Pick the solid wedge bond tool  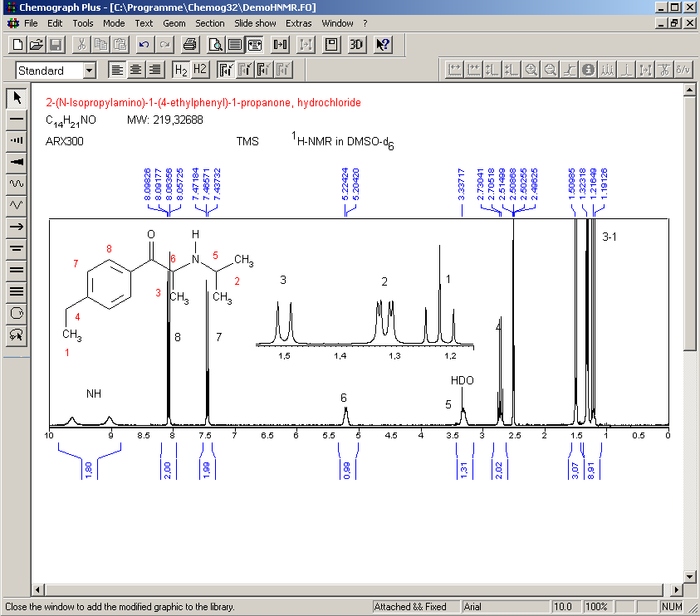[x=17, y=162]
